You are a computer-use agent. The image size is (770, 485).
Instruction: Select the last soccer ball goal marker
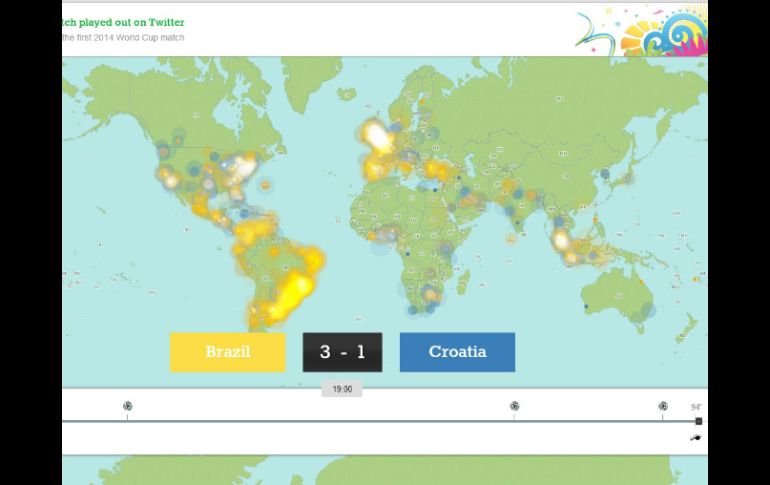tap(662, 405)
